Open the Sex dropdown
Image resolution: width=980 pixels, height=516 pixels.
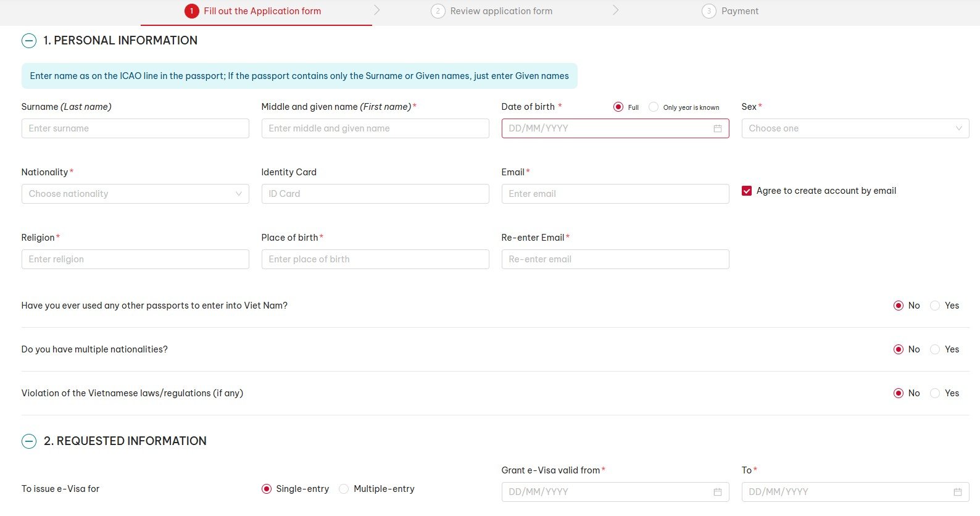tap(855, 128)
